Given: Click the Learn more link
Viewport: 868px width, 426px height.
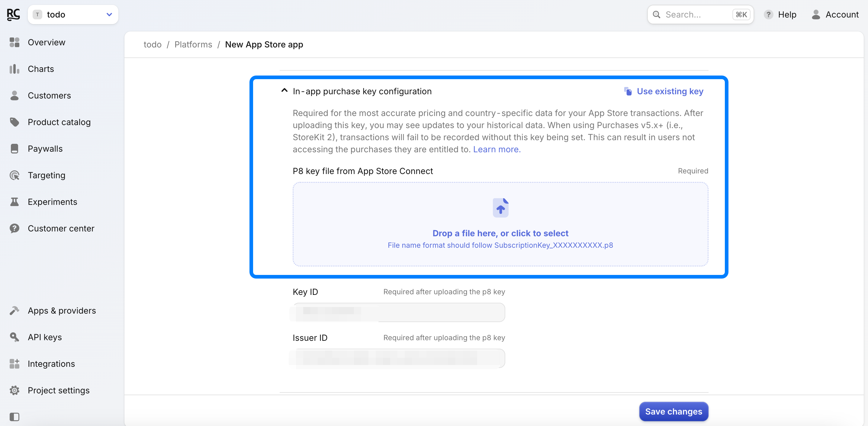Looking at the screenshot, I should (497, 149).
